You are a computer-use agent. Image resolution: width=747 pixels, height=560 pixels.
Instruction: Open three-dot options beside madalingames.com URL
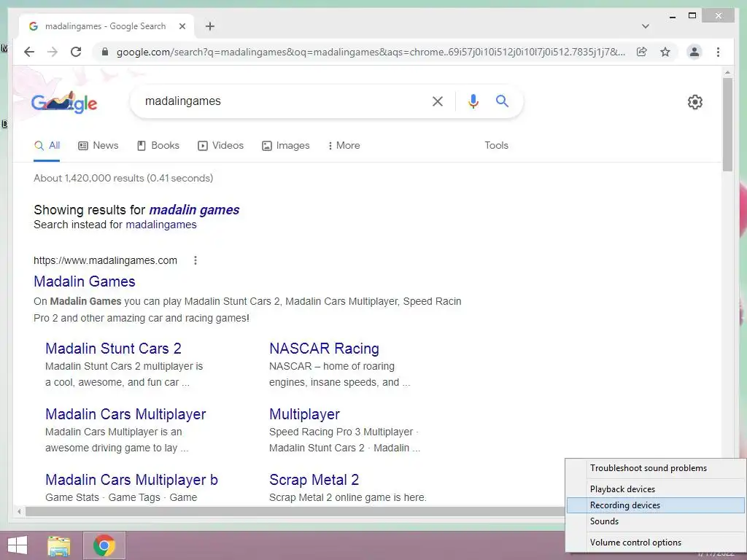[x=196, y=260]
